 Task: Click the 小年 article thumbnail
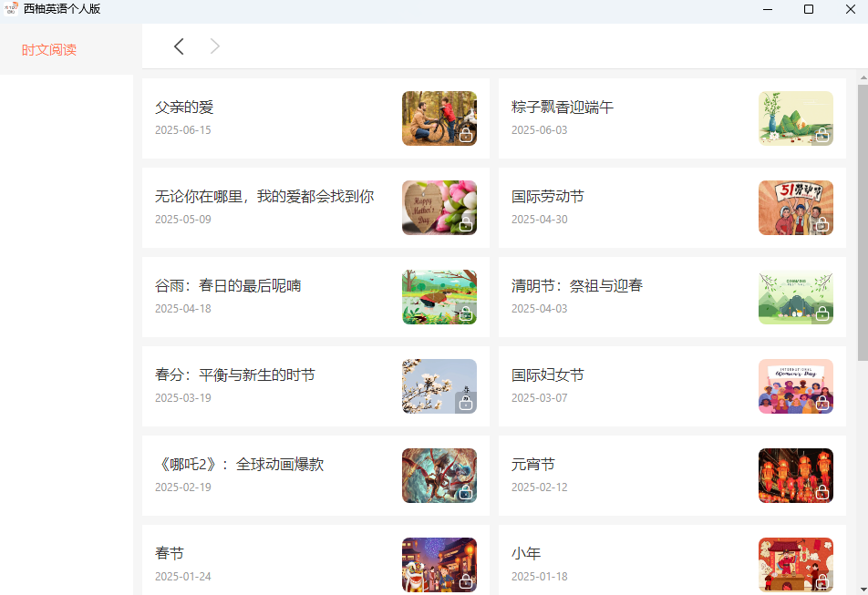[x=795, y=564]
